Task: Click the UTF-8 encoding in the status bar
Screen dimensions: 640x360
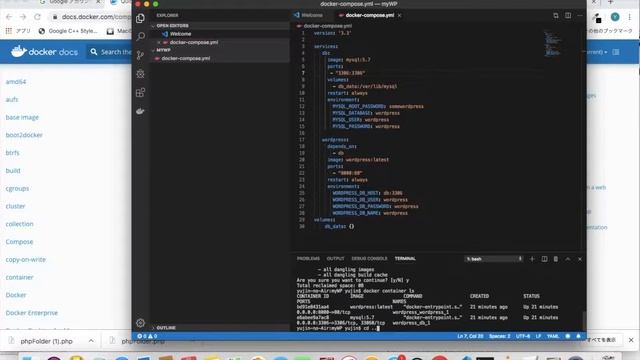Action: coord(523,336)
